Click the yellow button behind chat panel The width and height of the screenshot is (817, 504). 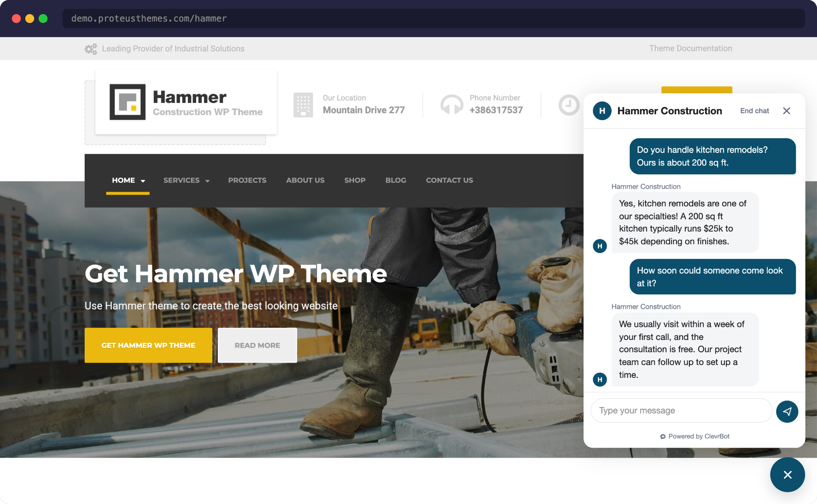click(697, 90)
